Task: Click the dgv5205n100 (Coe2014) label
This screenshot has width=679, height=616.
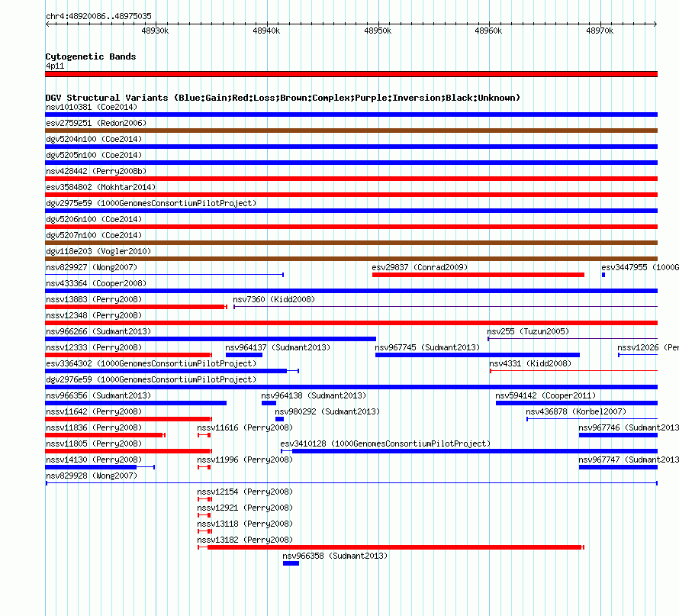Action: [x=94, y=155]
